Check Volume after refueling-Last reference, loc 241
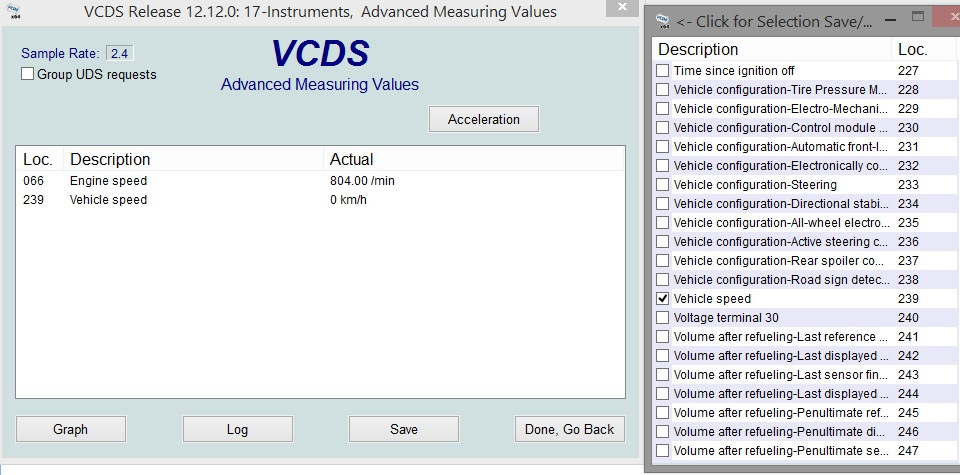The width and height of the screenshot is (960, 475). point(662,336)
